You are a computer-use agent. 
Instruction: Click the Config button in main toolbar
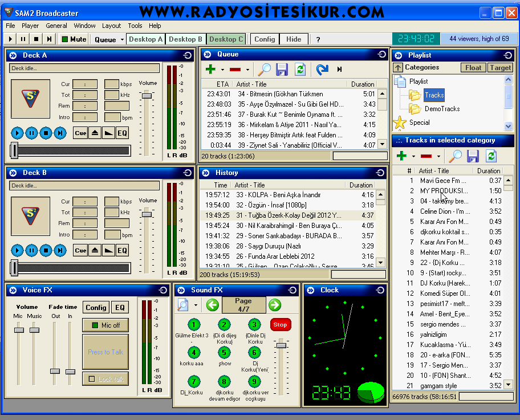pos(265,39)
